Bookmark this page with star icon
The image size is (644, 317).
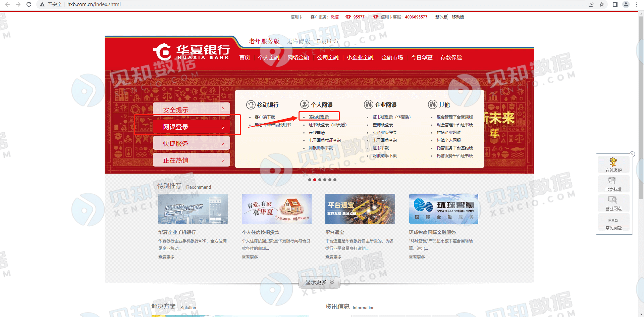coord(602,4)
